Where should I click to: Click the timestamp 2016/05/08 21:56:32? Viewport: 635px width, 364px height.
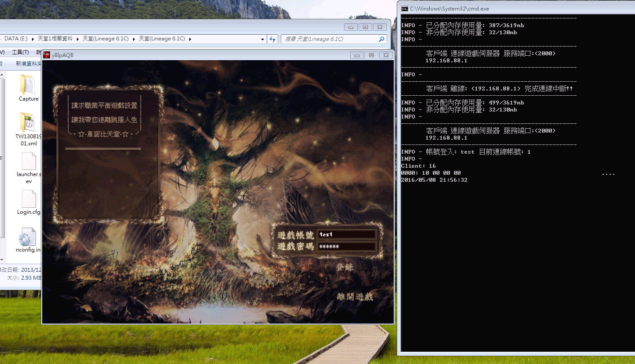(x=434, y=180)
